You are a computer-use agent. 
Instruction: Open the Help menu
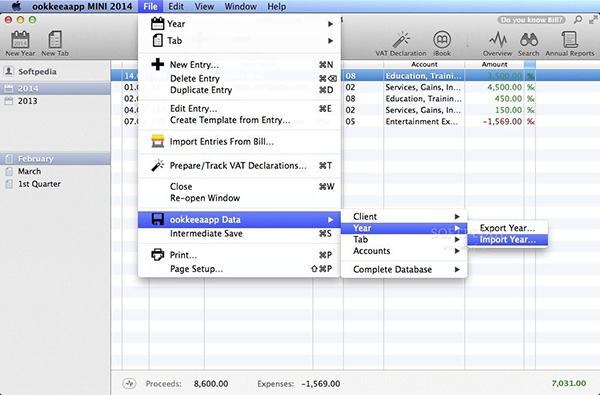[276, 7]
